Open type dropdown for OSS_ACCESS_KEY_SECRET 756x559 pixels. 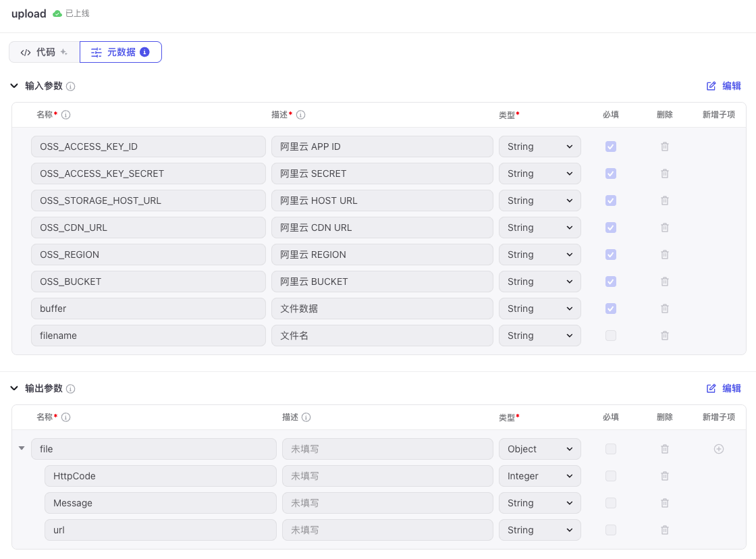pyautogui.click(x=539, y=174)
